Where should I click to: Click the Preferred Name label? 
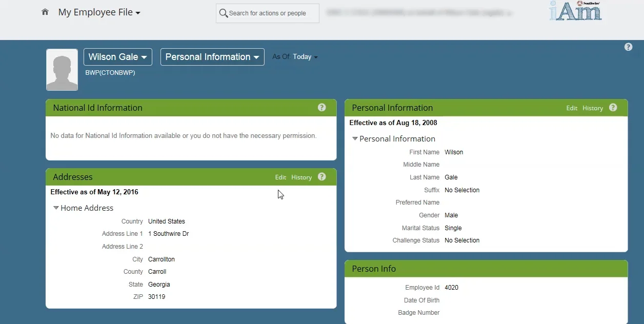[x=418, y=202]
